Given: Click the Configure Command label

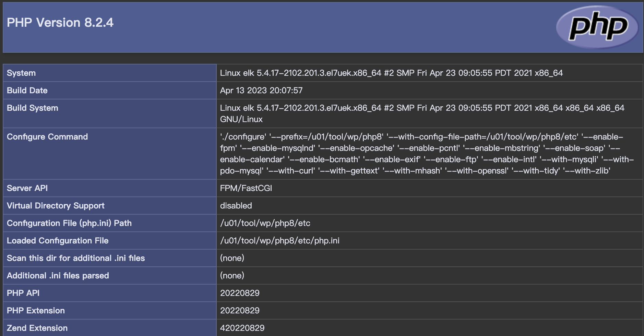Looking at the screenshot, I should pyautogui.click(x=47, y=137).
